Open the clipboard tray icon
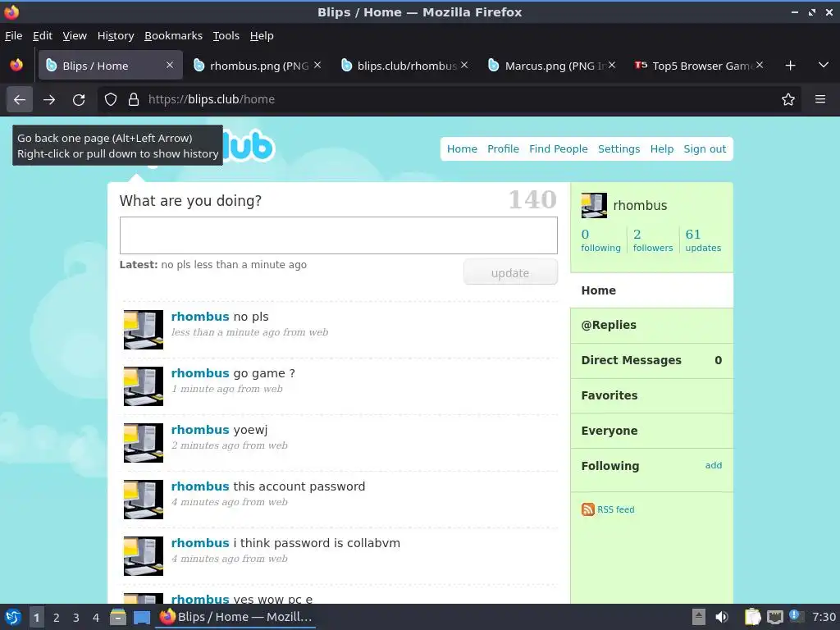This screenshot has width=840, height=630. point(752,617)
